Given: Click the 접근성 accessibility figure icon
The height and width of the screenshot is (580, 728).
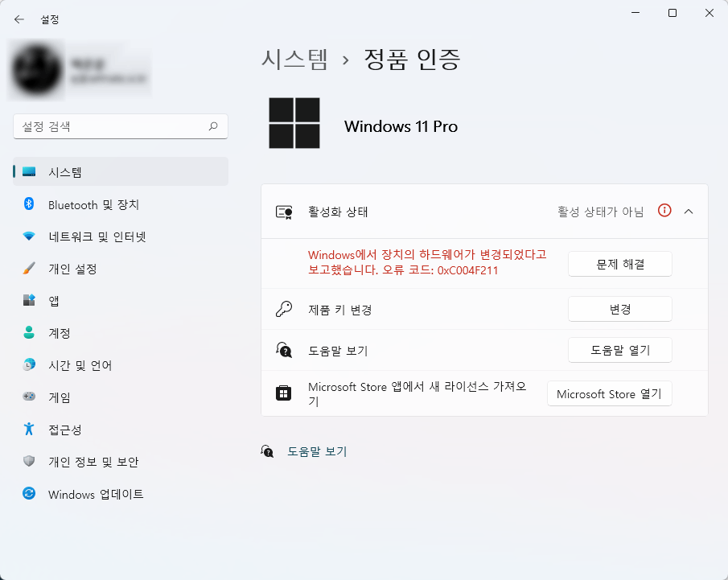Looking at the screenshot, I should pos(29,429).
